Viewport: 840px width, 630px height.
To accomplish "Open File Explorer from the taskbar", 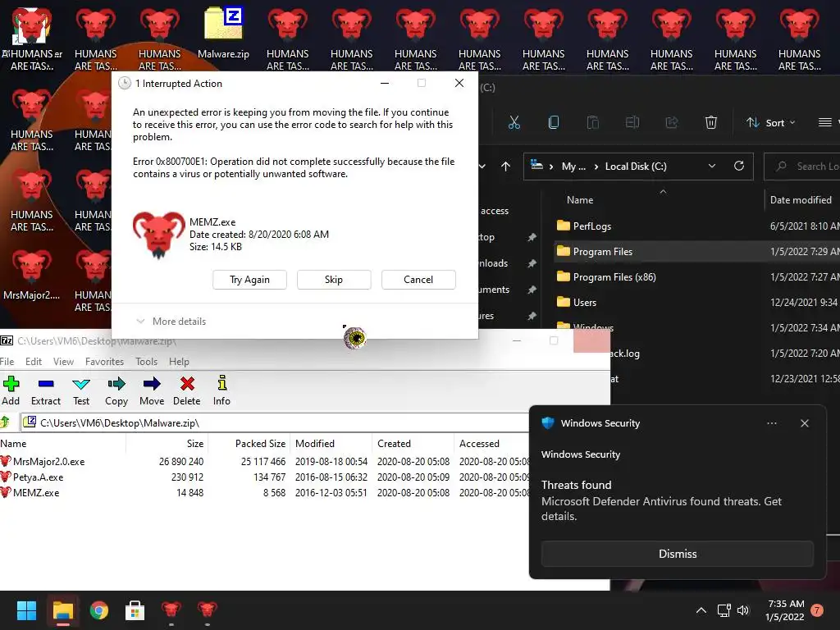I will (x=62, y=610).
